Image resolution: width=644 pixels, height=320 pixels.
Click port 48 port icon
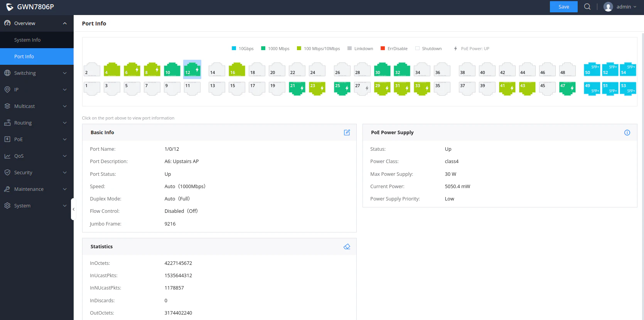pyautogui.click(x=567, y=69)
